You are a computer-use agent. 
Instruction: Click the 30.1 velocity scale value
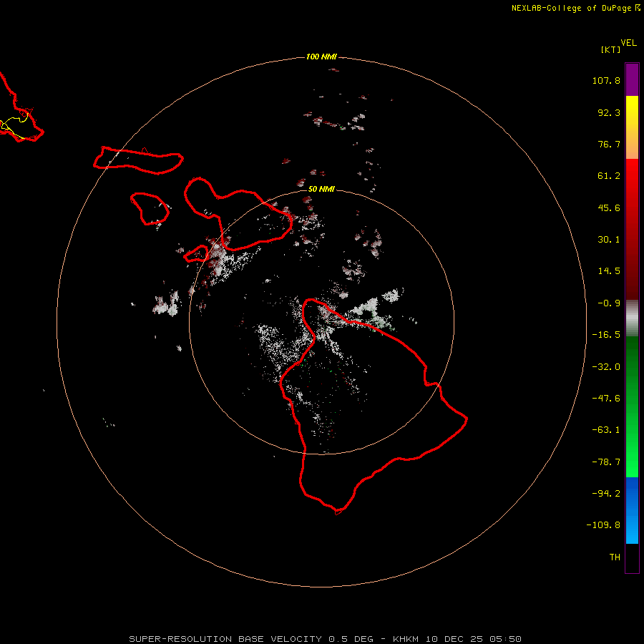[x=609, y=240]
